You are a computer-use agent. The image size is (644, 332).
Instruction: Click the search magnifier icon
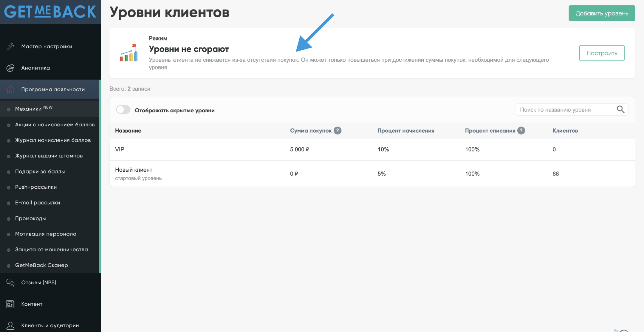620,110
